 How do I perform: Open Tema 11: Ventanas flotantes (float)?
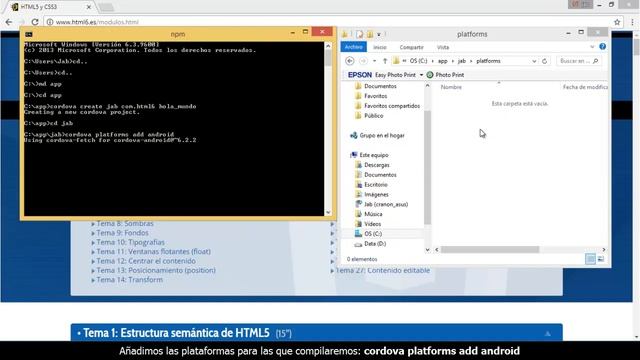pos(153,252)
